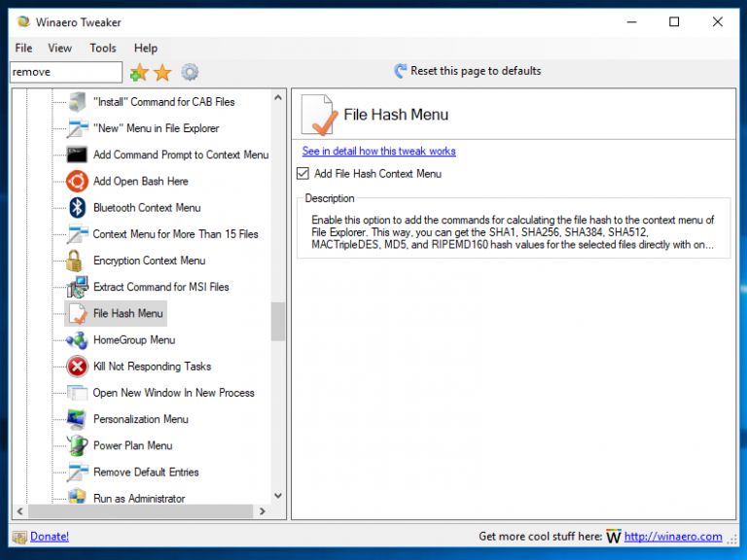This screenshot has height=560, width=747.
Task: Click the CAB Files install command icon
Action: point(77,102)
